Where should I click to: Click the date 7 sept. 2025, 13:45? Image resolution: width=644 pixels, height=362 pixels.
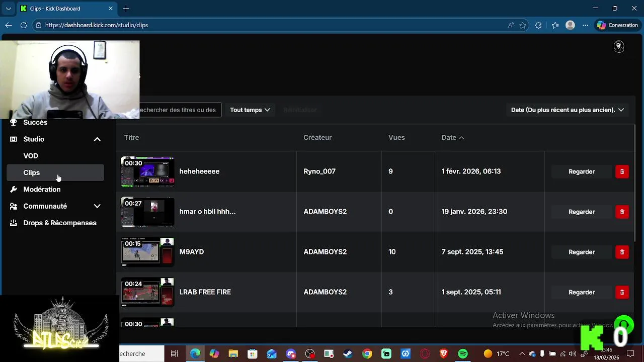472,252
